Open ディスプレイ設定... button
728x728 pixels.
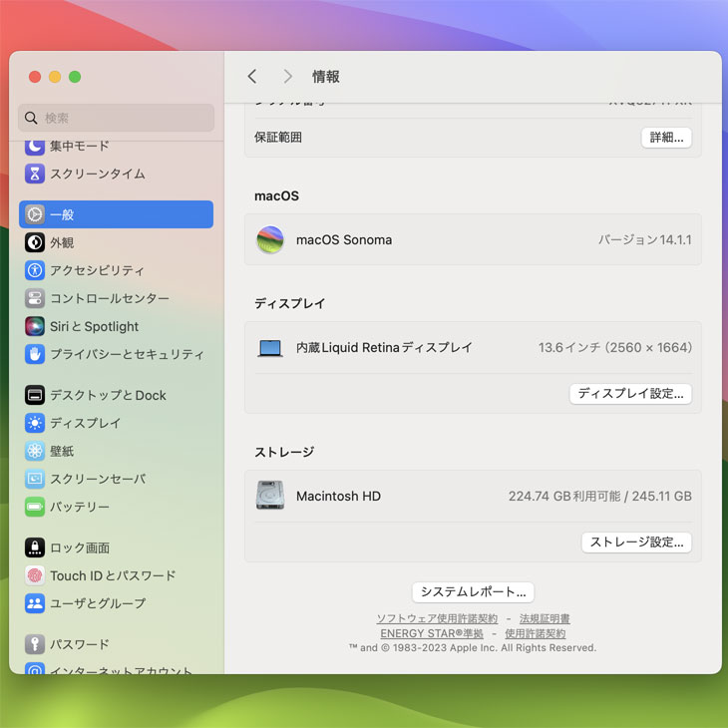pyautogui.click(x=630, y=394)
